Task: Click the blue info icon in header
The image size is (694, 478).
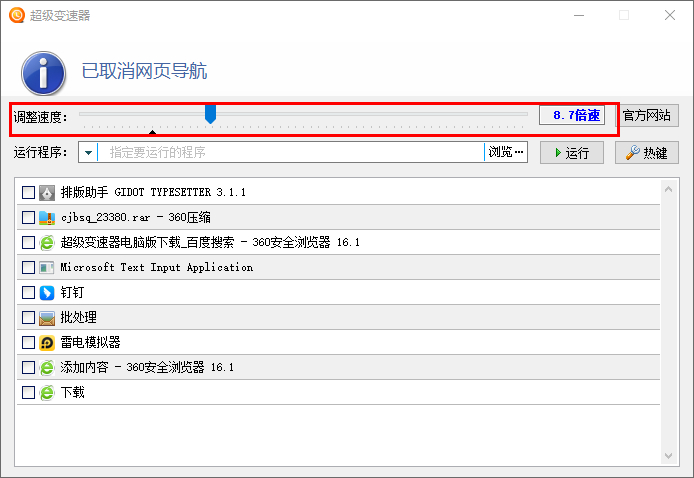Action: point(43,73)
